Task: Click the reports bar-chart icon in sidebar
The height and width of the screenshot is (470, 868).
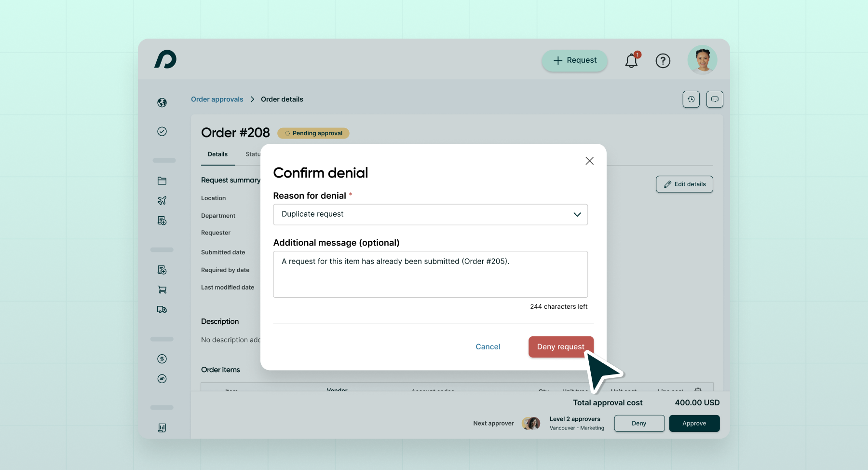Action: pyautogui.click(x=163, y=428)
